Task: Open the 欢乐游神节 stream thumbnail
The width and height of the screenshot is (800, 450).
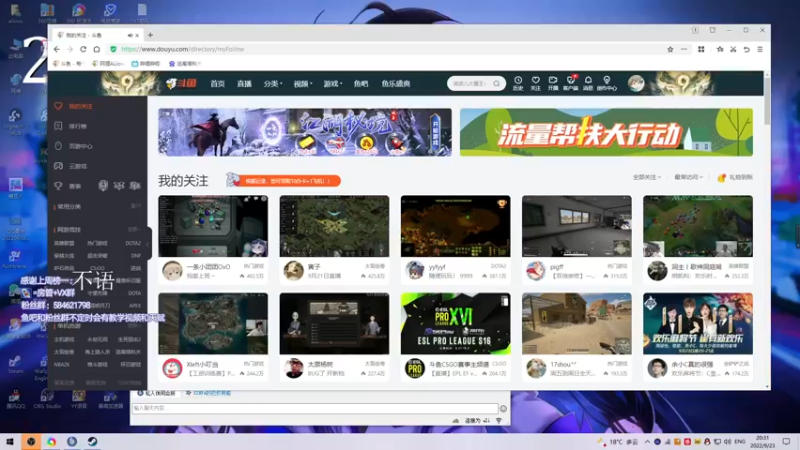Action: click(x=698, y=323)
